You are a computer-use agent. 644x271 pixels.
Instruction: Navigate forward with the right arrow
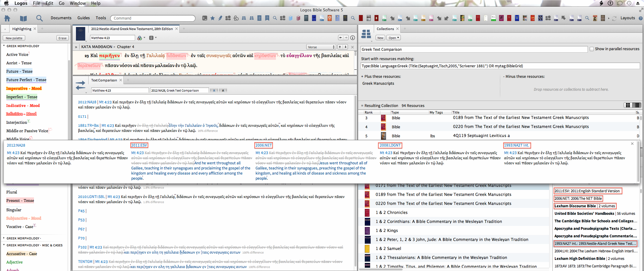(x=346, y=38)
